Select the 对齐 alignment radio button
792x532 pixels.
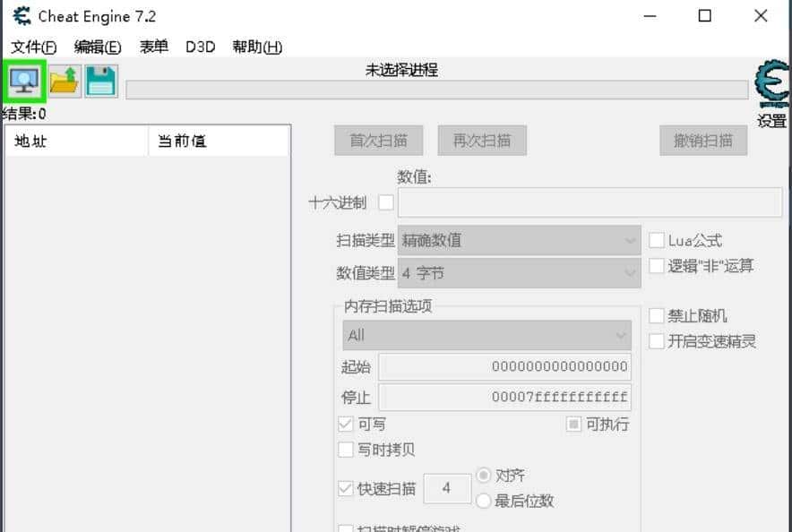point(485,476)
